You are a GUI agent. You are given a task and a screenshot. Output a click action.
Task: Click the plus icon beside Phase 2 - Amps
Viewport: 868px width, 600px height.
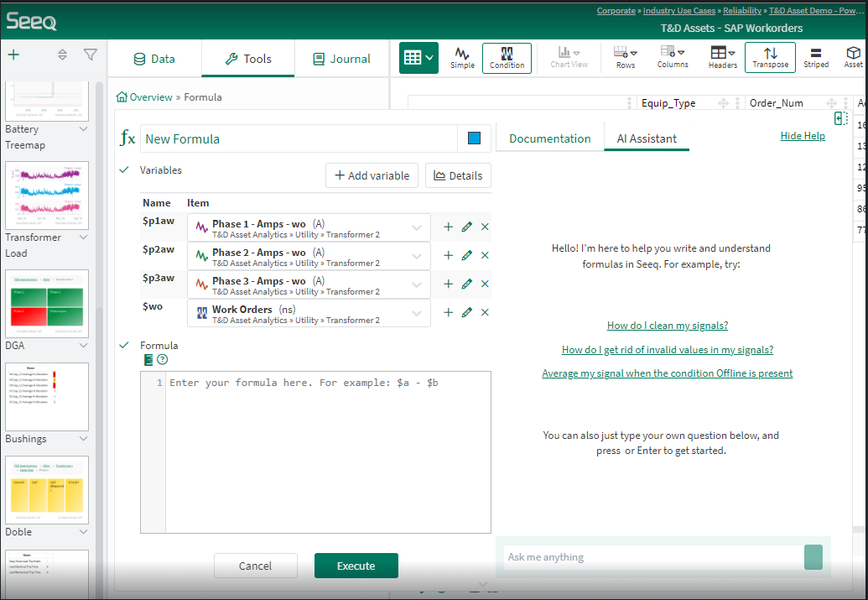[448, 255]
